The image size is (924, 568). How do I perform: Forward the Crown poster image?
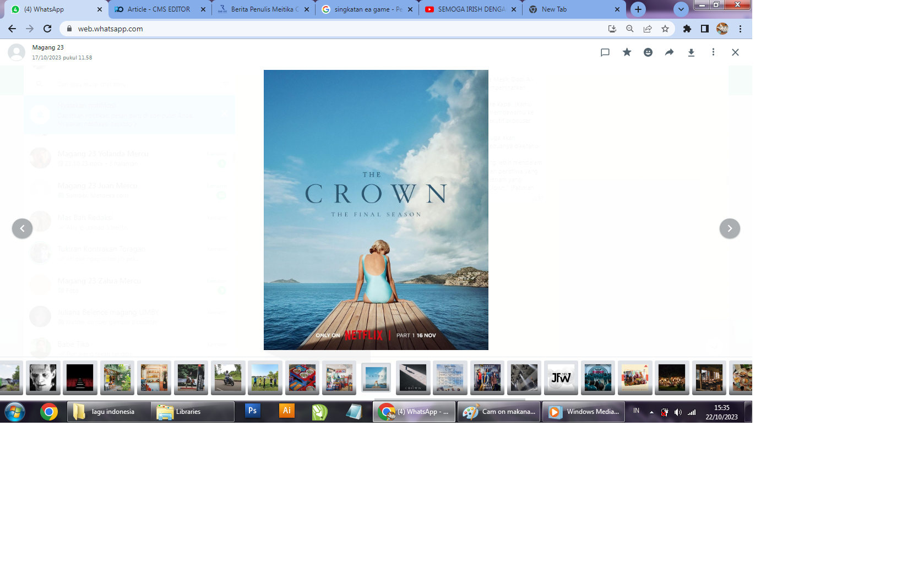click(669, 52)
